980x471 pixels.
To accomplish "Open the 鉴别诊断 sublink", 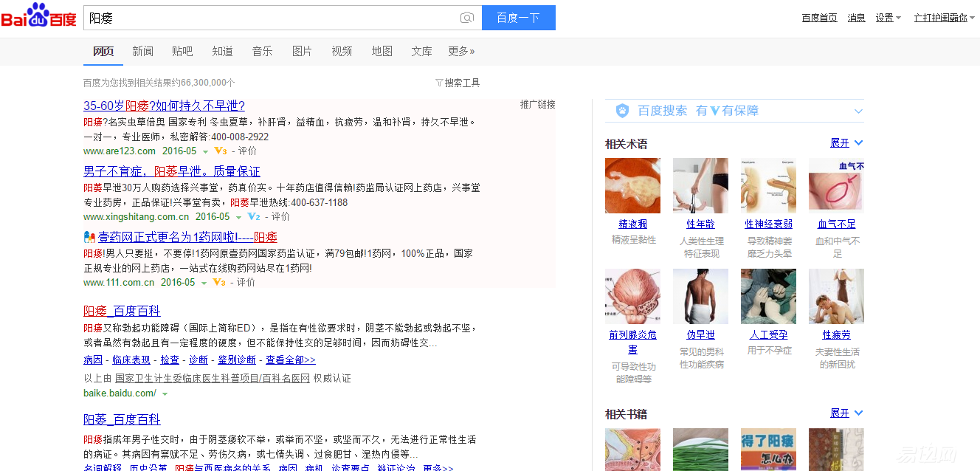I will click(237, 360).
